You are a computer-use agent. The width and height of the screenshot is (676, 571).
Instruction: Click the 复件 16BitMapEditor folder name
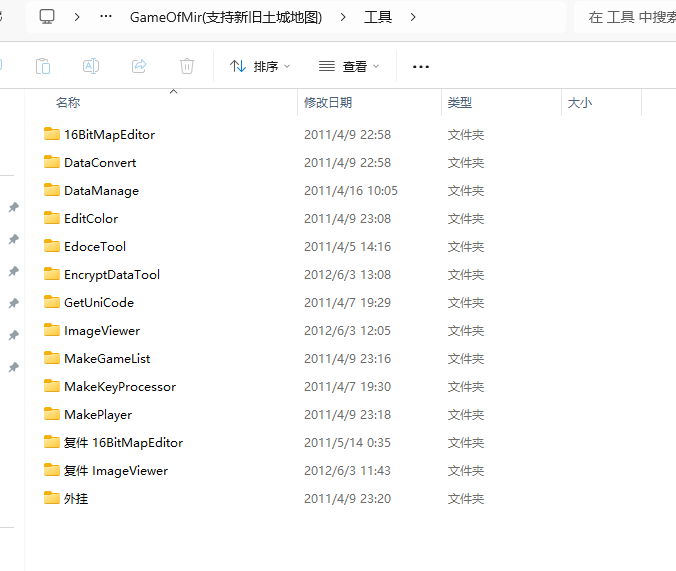click(123, 443)
